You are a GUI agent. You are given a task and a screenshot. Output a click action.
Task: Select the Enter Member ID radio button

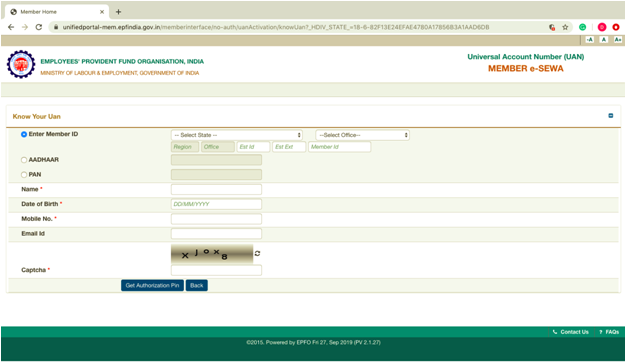[24, 134]
